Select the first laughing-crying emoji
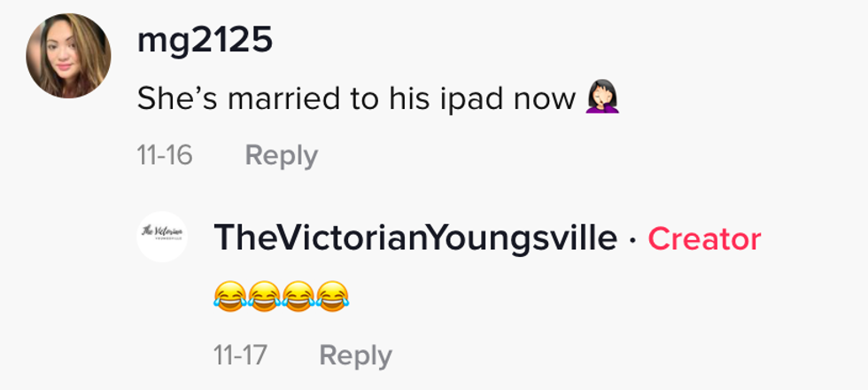868x390 pixels. click(x=229, y=296)
